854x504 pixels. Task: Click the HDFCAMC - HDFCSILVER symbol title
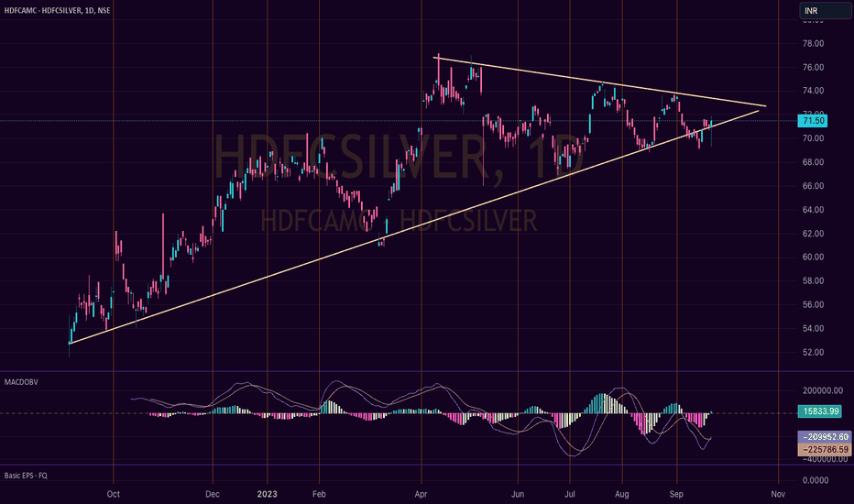(57, 10)
